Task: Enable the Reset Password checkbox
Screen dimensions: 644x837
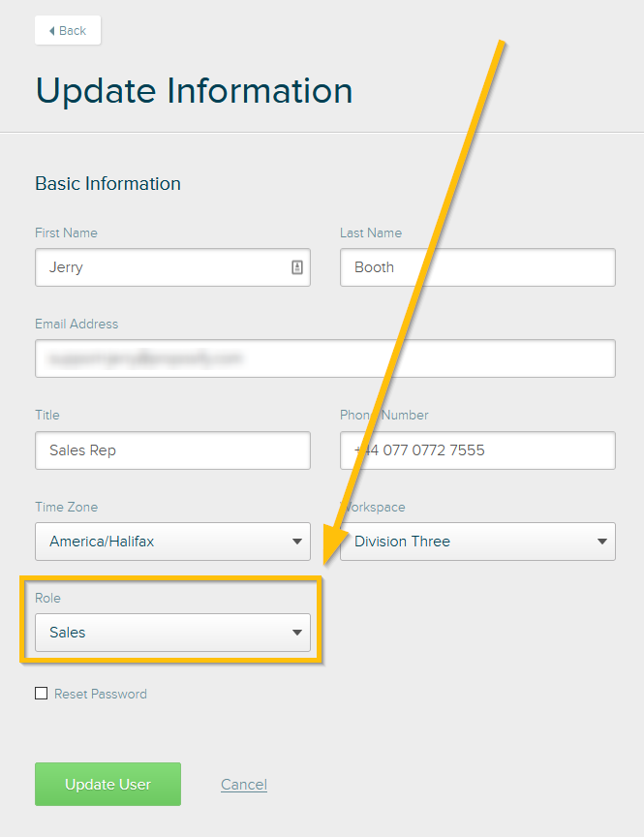Action: click(41, 694)
